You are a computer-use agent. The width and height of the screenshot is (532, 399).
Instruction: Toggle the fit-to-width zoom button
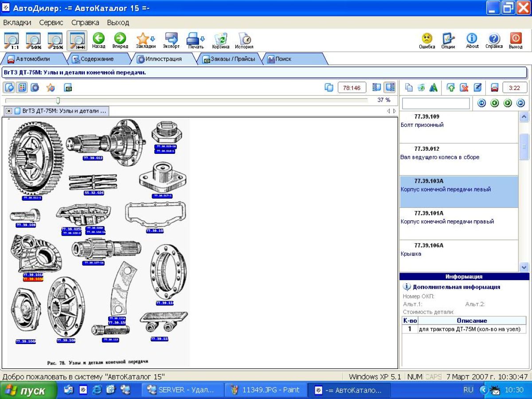pos(77,40)
